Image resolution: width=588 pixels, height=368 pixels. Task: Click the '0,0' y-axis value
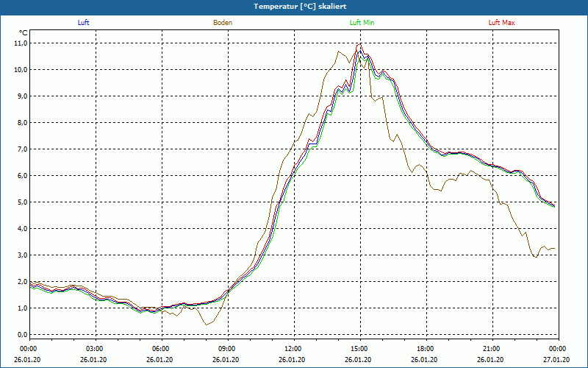click(x=23, y=335)
